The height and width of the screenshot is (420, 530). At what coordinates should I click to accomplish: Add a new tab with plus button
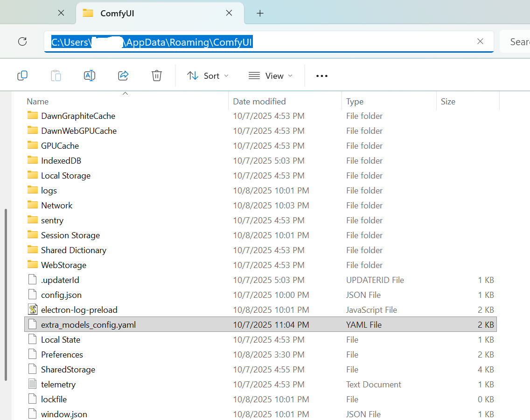click(260, 13)
